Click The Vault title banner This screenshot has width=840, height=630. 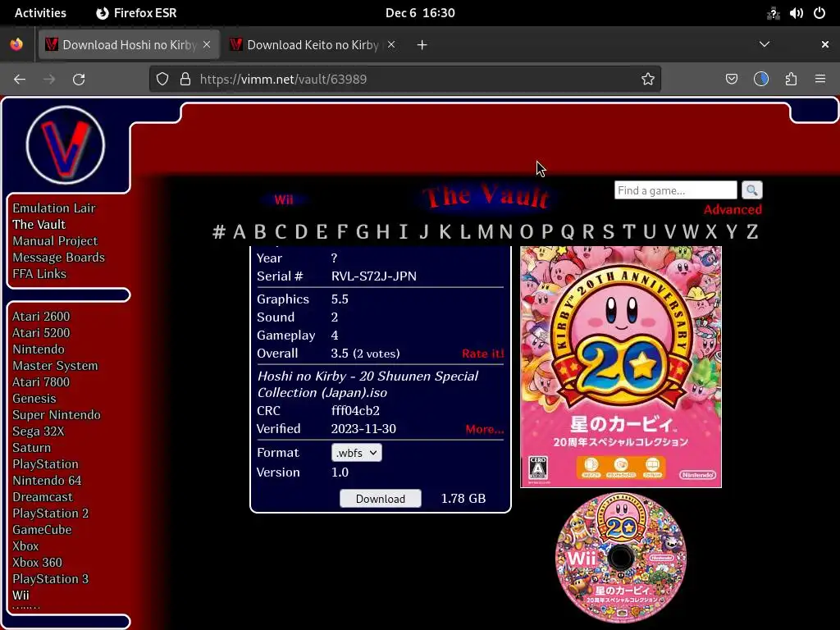pyautogui.click(x=486, y=197)
